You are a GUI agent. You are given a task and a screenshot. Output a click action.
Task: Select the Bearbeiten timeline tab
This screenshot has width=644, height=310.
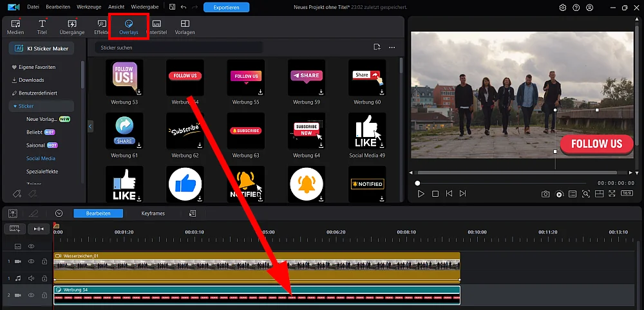pyautogui.click(x=98, y=214)
